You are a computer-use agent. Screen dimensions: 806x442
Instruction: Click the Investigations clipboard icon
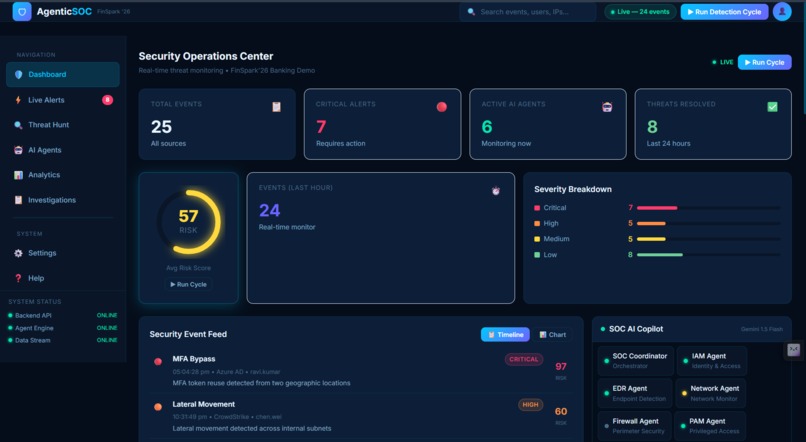coord(19,200)
